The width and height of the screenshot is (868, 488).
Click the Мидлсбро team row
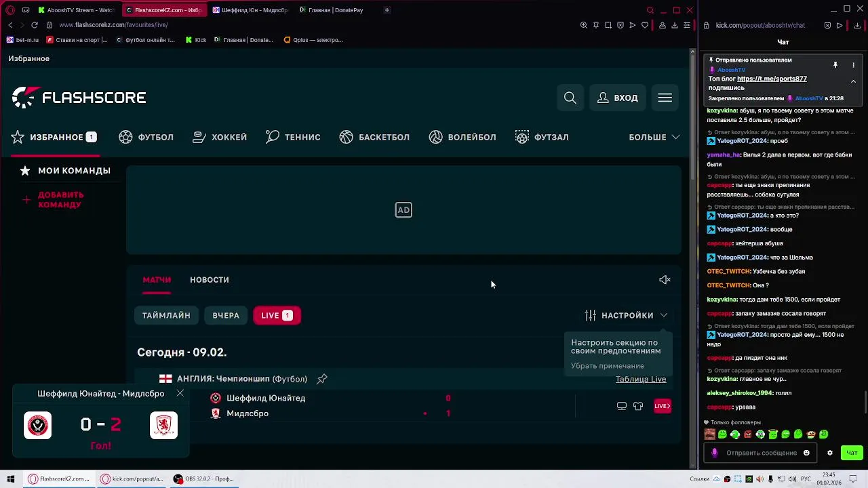248,413
